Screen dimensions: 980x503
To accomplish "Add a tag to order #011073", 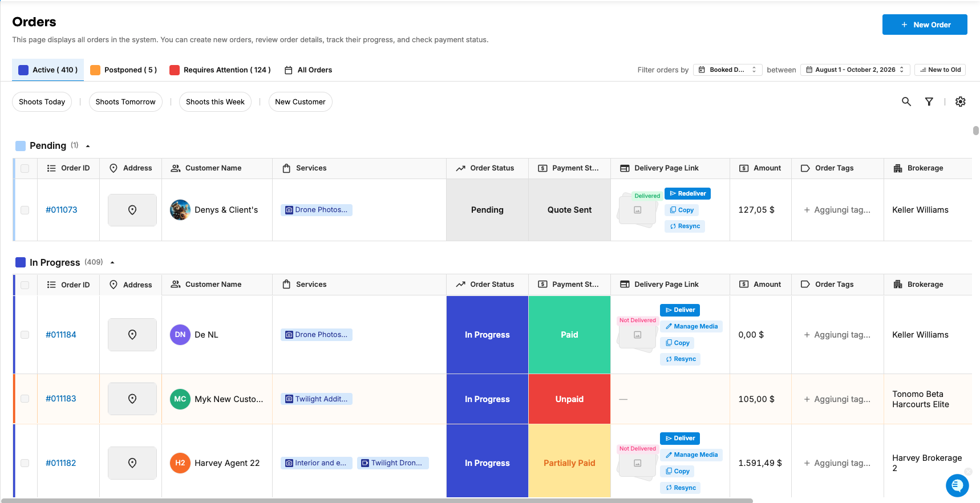I will pos(837,210).
